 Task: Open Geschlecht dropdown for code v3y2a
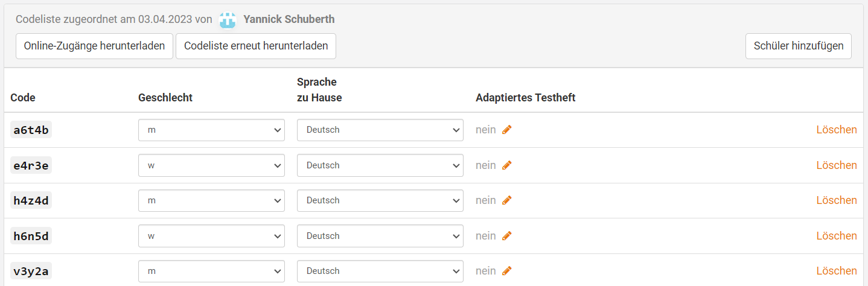(211, 271)
